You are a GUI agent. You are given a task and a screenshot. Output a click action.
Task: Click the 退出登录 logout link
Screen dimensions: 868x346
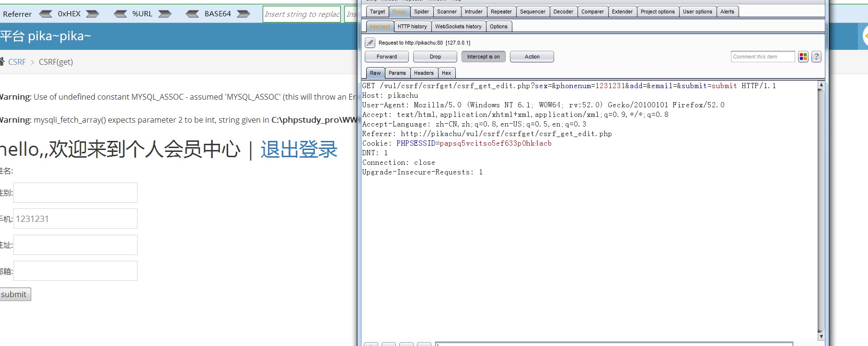tap(299, 150)
